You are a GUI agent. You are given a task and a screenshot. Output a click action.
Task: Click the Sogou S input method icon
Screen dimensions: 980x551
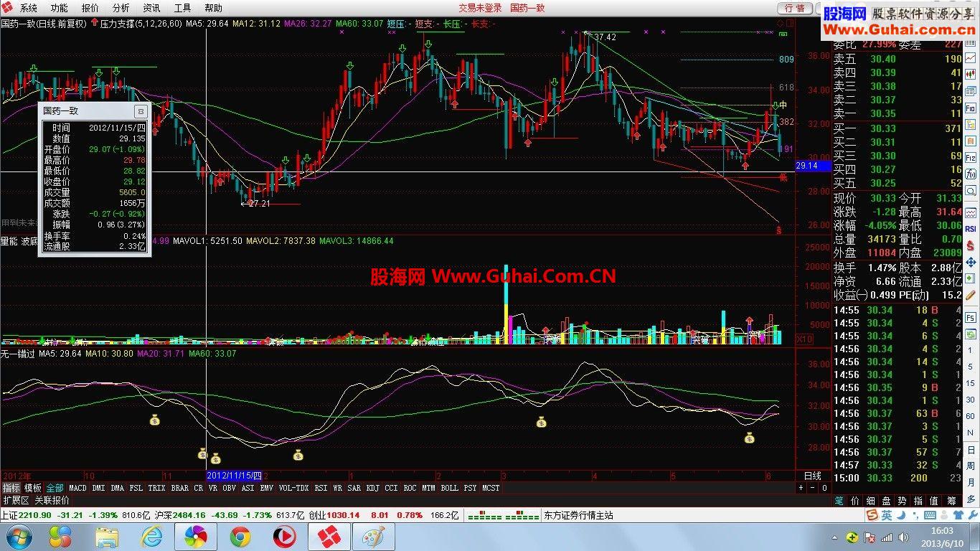872,515
